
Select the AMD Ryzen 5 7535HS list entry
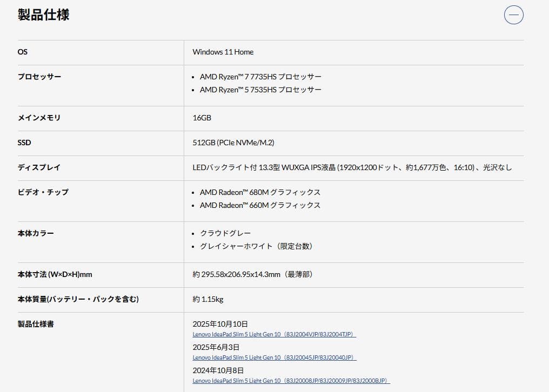[x=260, y=90]
